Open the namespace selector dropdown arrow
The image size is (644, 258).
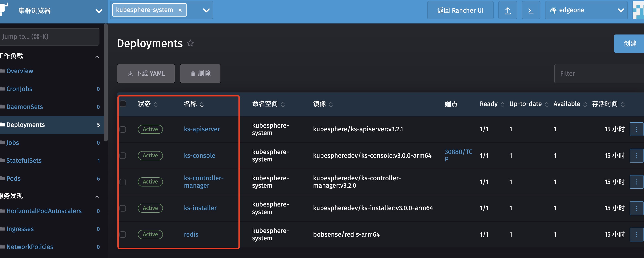[206, 10]
